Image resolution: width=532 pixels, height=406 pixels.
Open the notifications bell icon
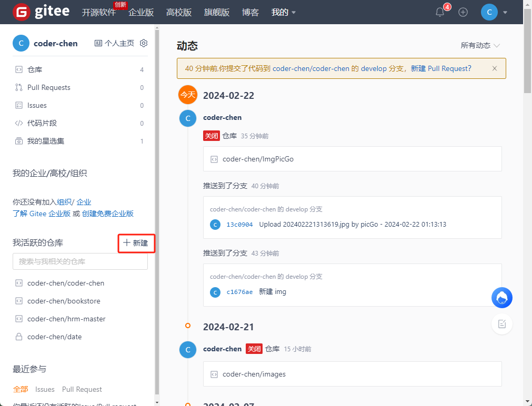click(x=440, y=12)
